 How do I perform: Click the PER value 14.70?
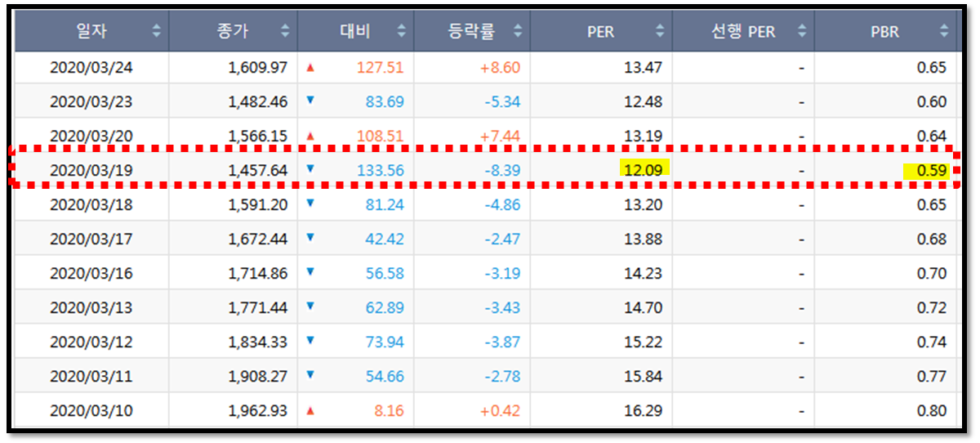point(644,308)
